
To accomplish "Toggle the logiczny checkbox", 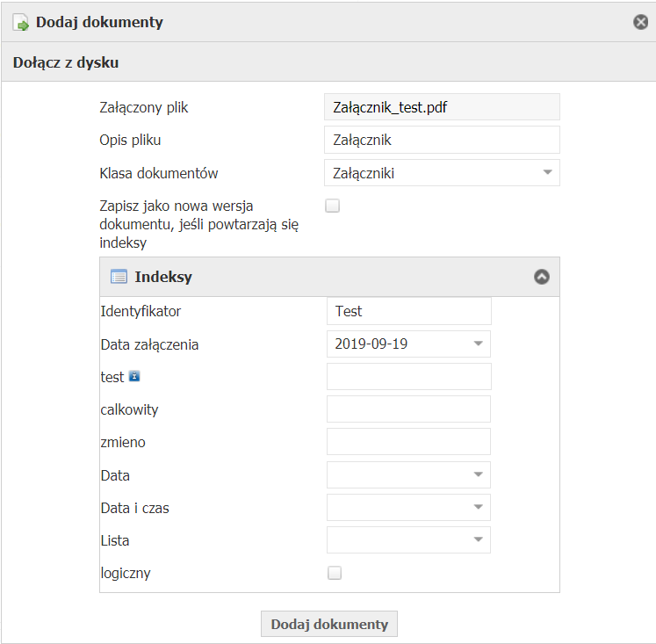I will click(334, 574).
